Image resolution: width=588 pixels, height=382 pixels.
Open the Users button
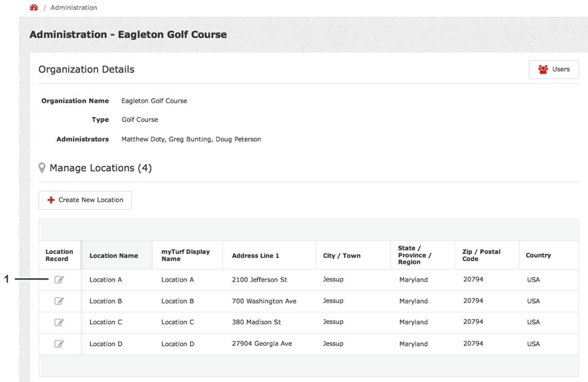pyautogui.click(x=553, y=70)
